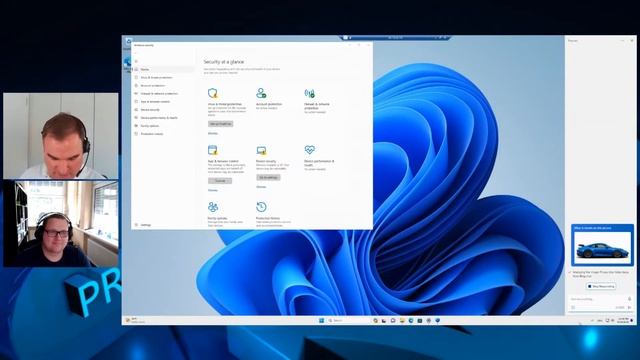Viewport: 640px width, 360px height.
Task: Select App & browser control in sidebar
Action: (164, 102)
